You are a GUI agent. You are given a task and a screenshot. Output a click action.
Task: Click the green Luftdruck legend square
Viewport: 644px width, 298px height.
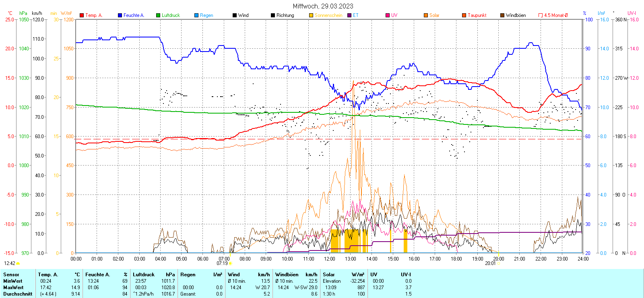(158, 15)
